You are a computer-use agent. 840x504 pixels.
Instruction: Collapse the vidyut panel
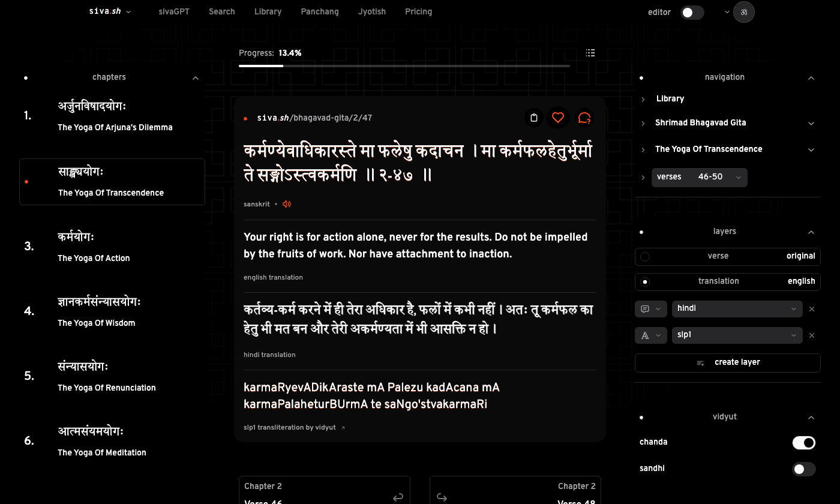click(811, 418)
